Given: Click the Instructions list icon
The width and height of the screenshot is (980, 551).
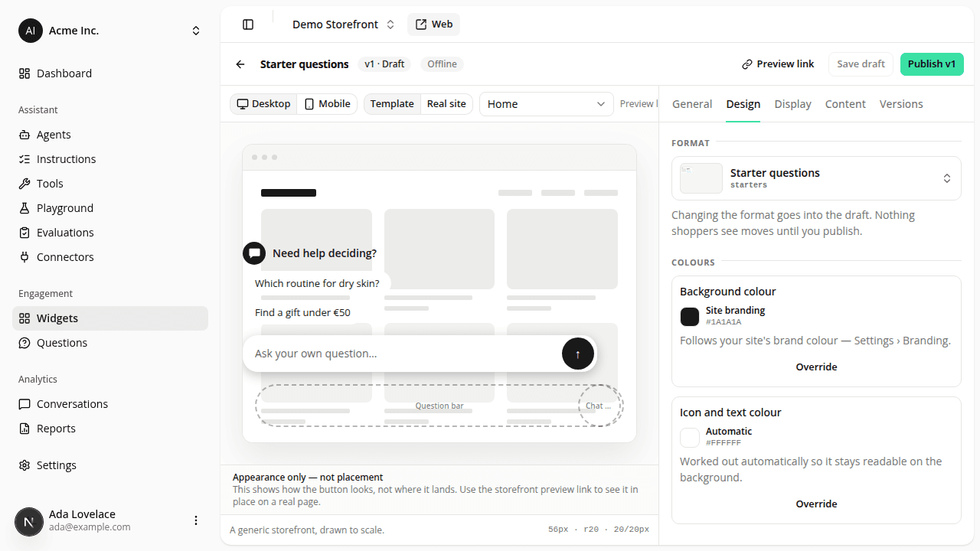Looking at the screenshot, I should (24, 159).
